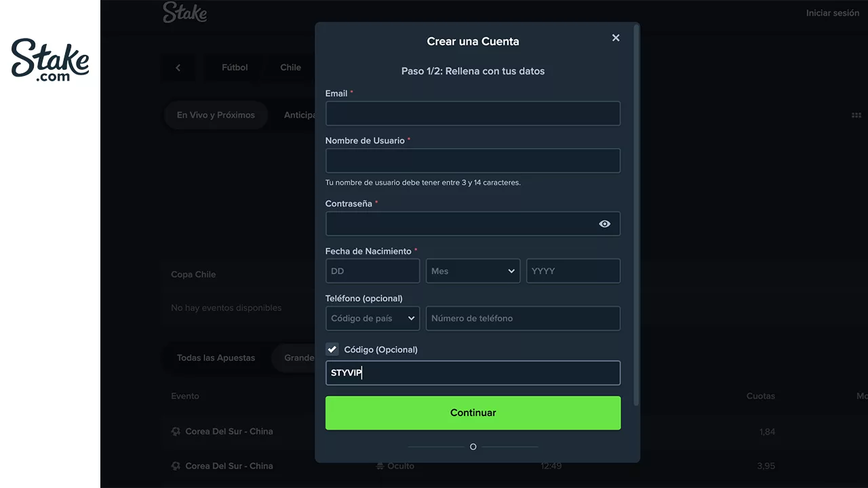
Task: Click the Stake.com logo on the left
Action: tap(50, 60)
